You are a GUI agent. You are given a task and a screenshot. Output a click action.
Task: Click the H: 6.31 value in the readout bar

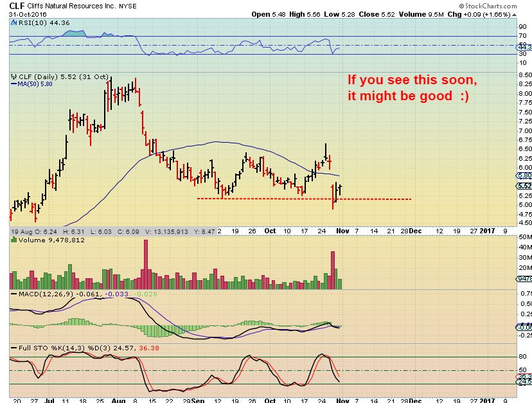point(73,231)
